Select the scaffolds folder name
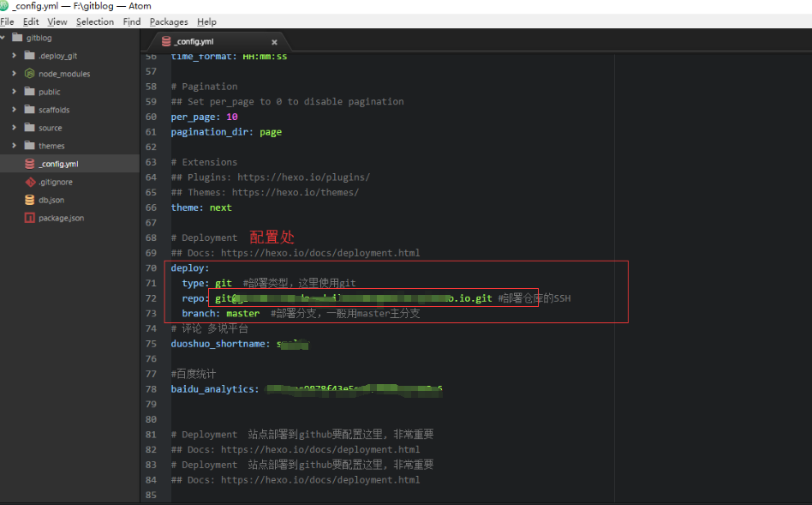Viewport: 812px width, 505px height. 54,110
